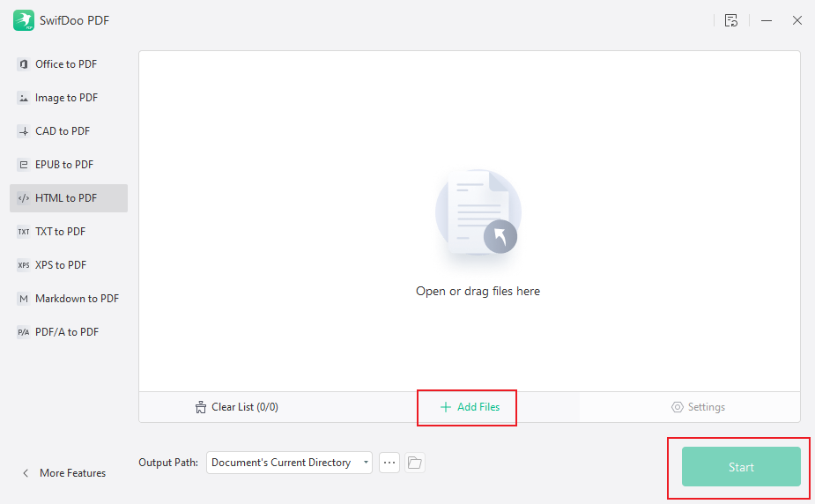Click the EPUB to PDF icon
This screenshot has width=815, height=504.
[24, 165]
